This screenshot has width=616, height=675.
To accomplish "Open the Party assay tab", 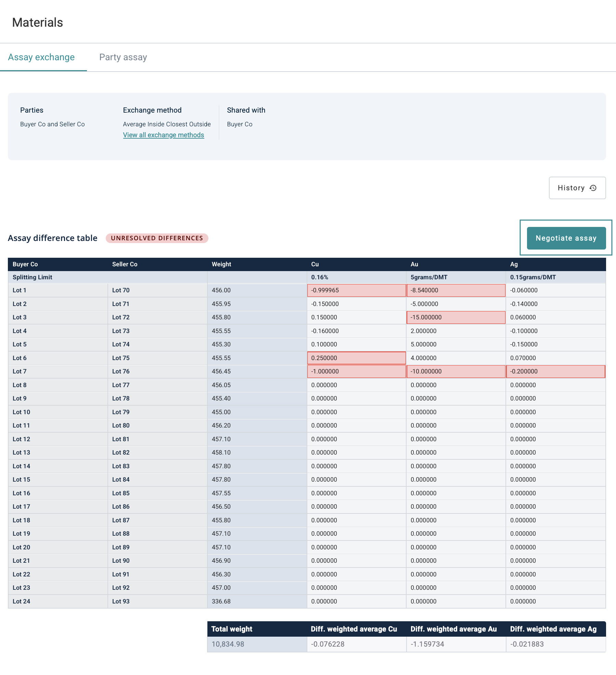I will pos(123,57).
